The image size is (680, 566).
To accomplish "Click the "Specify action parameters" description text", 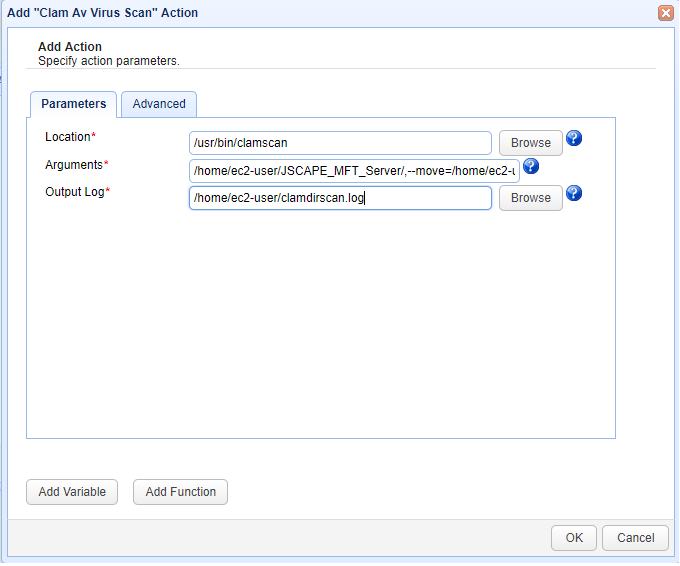I will click(108, 60).
